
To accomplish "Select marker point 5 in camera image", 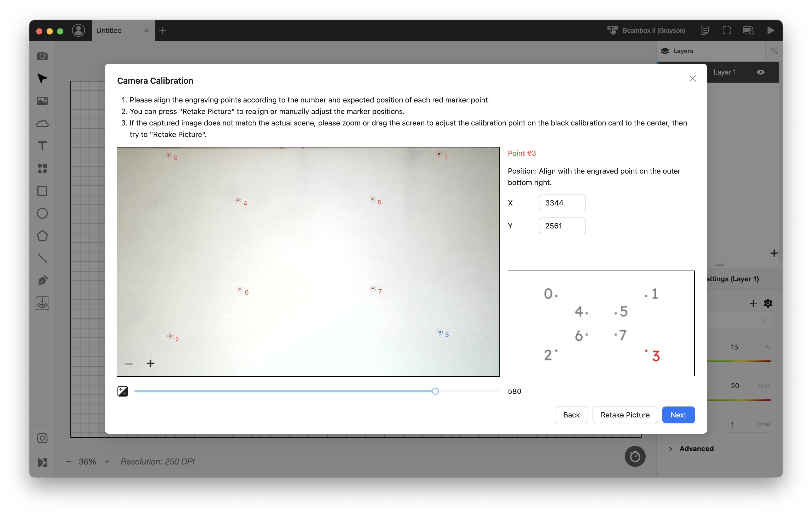I will pyautogui.click(x=372, y=199).
